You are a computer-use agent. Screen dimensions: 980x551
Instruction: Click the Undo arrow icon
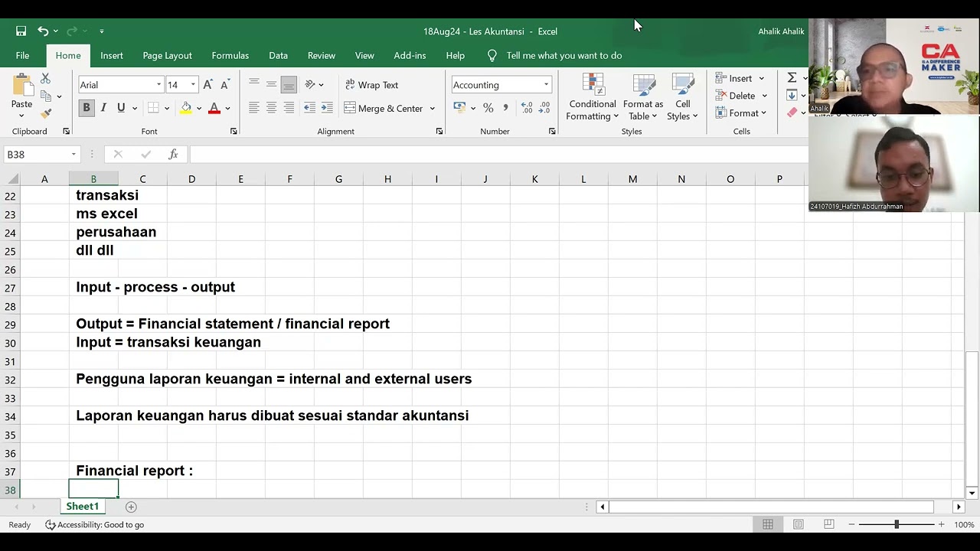pyautogui.click(x=43, y=31)
